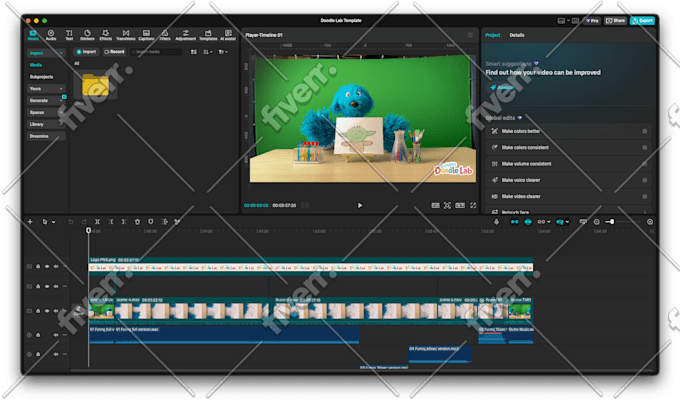Hide the scene 4.mov video track

pos(47,311)
